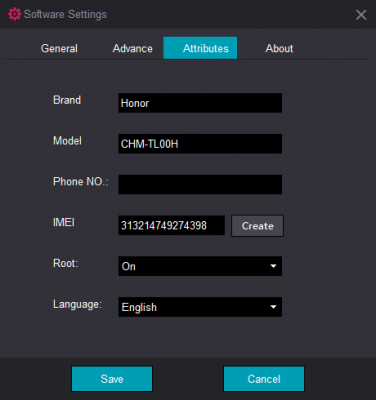Open the Advance tab
The width and height of the screenshot is (376, 400).
pyautogui.click(x=133, y=48)
